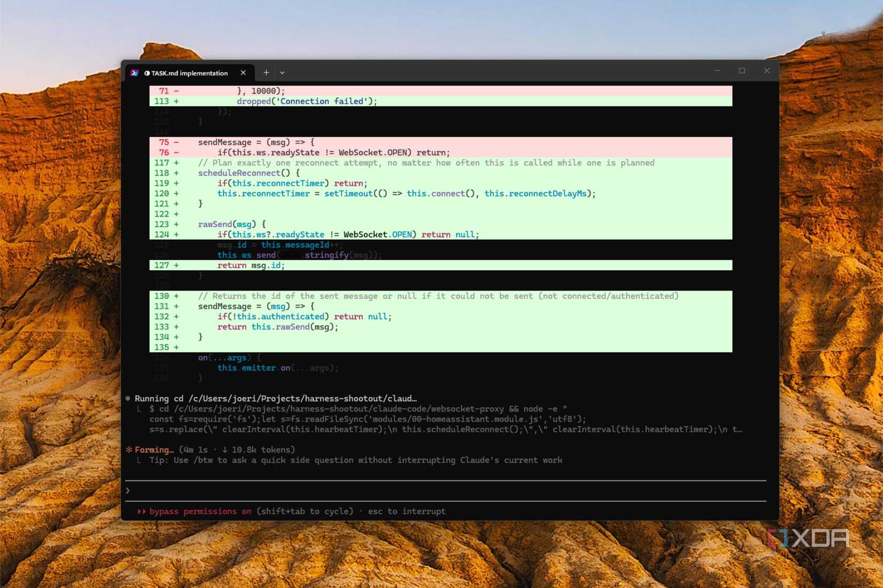Close the TASK.md implementation tab
883x588 pixels.
[243, 73]
